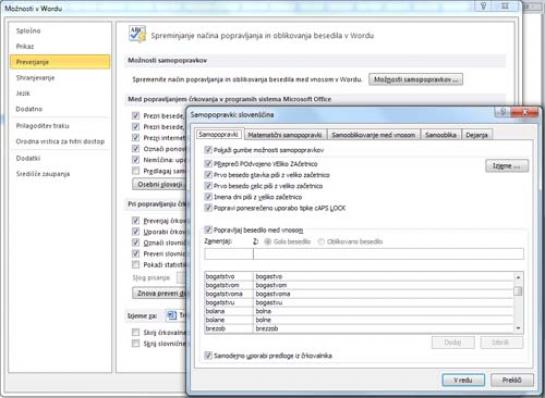This screenshot has width=545, height=398.
Task: Close the Samopopravki dialog with red X
Action: click(525, 112)
